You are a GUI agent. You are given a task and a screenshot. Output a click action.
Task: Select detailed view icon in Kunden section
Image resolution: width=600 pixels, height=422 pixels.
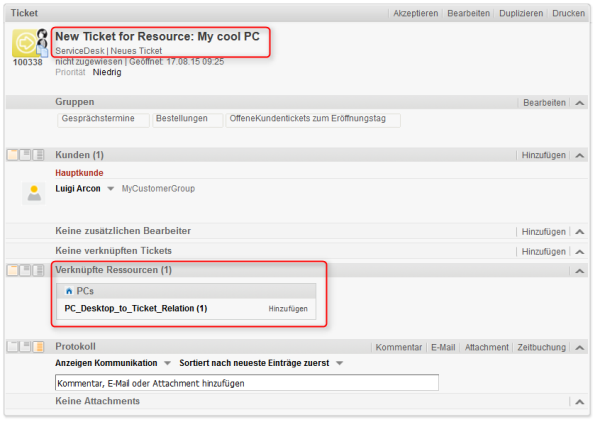[38, 155]
